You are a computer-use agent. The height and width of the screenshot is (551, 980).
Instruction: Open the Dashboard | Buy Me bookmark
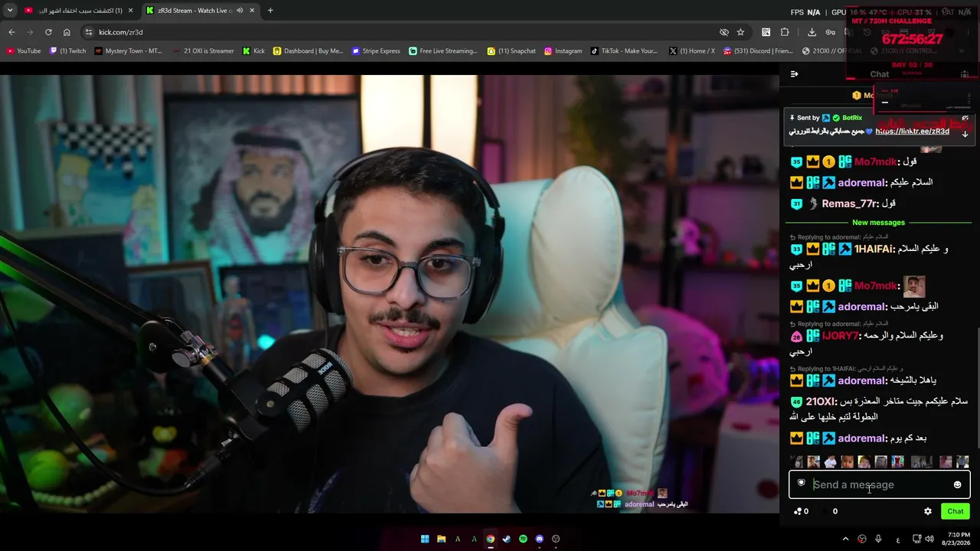point(309,51)
